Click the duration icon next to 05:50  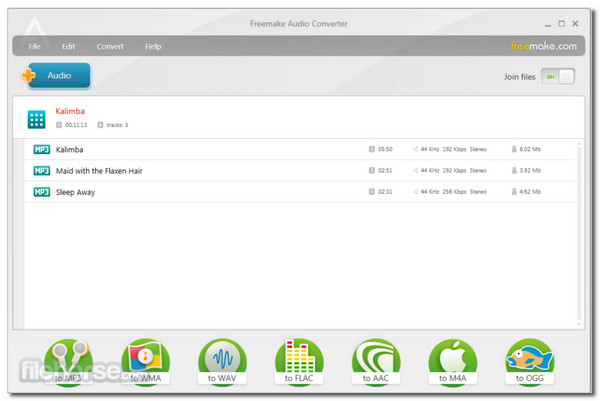coord(372,149)
